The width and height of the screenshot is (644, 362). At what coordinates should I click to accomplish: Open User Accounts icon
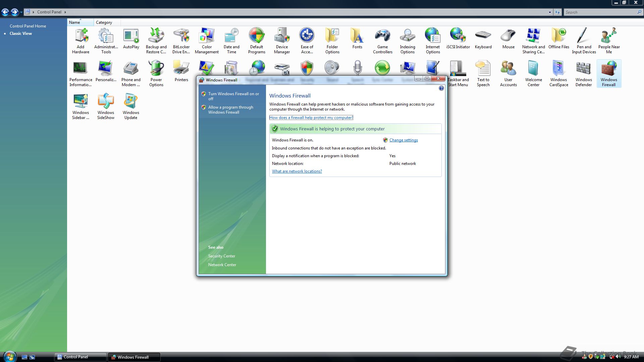coord(508,73)
